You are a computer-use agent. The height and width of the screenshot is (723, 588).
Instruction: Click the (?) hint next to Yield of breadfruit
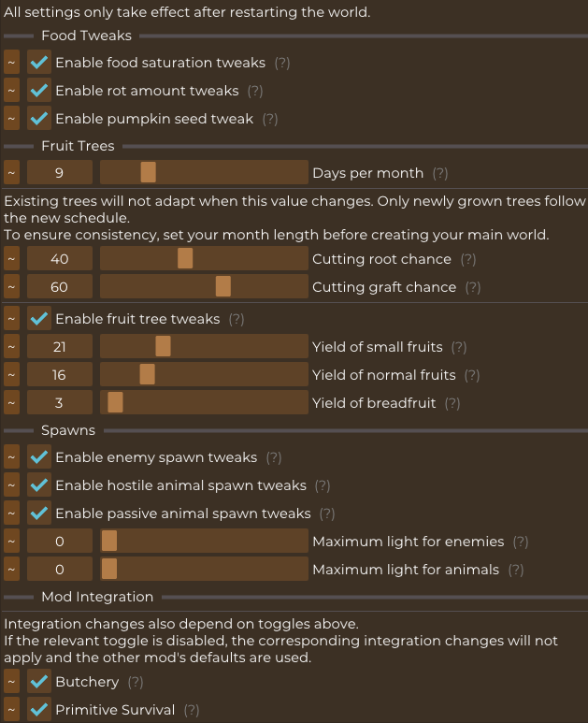pyautogui.click(x=452, y=403)
